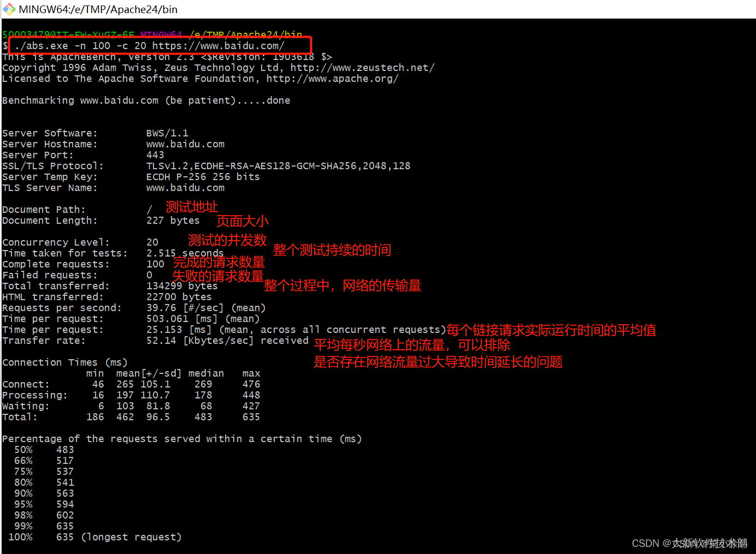Click the median column header

click(x=206, y=373)
